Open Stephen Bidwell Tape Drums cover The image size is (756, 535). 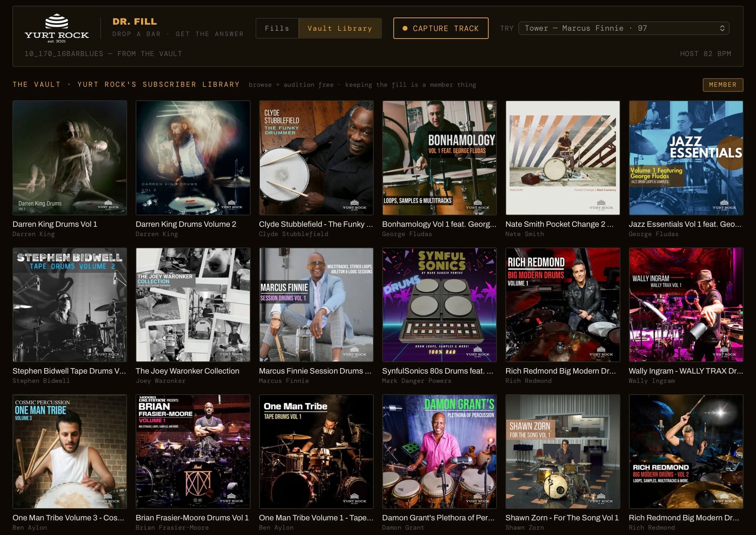click(70, 305)
